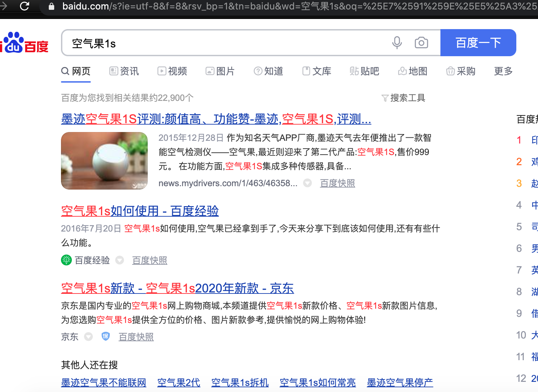Image resolution: width=538 pixels, height=392 pixels.
Task: Switch to the 图片 tab
Action: (220, 71)
